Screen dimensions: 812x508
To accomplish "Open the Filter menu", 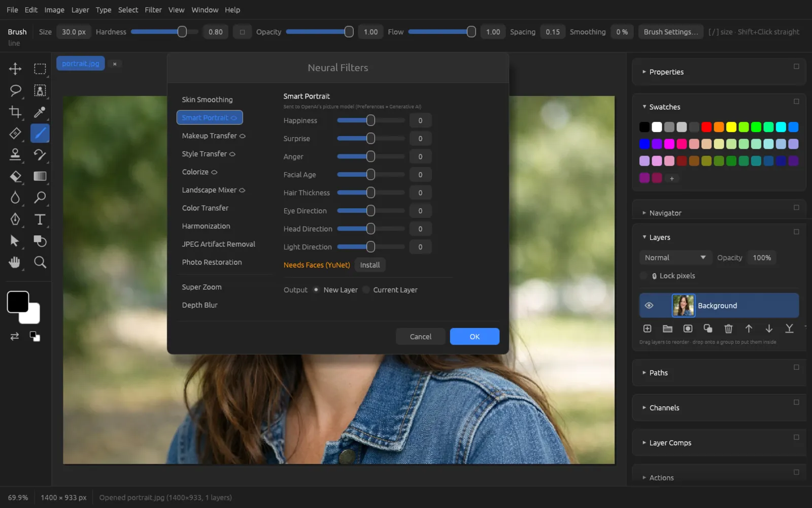I will tap(153, 10).
